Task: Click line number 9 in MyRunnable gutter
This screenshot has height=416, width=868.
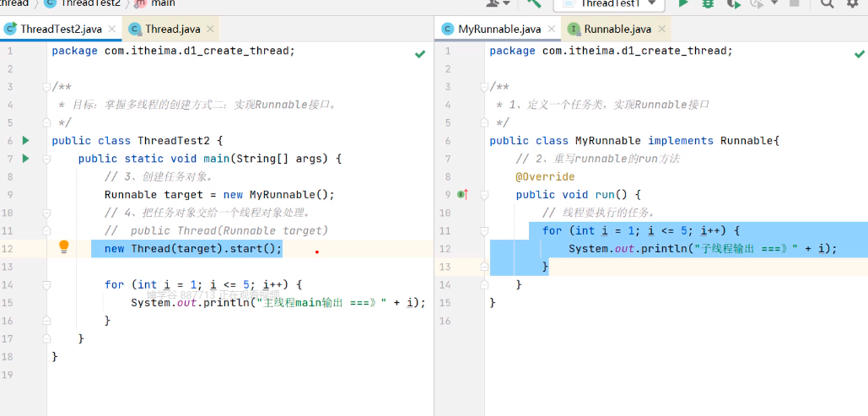Action: pos(448,195)
